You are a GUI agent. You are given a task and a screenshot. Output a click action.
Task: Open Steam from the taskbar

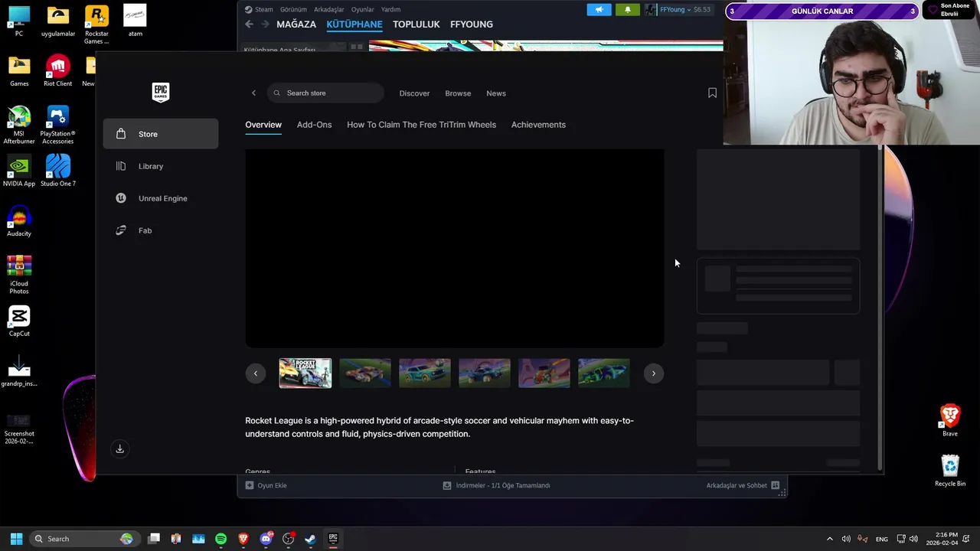click(310, 539)
